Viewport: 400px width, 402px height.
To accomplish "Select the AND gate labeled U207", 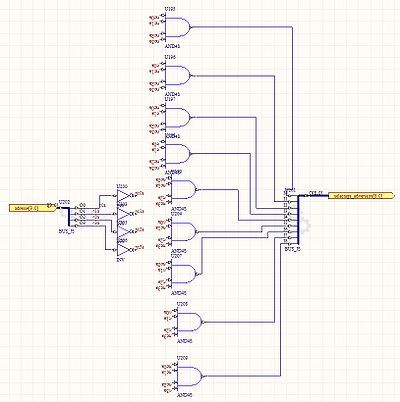I will (x=183, y=274).
